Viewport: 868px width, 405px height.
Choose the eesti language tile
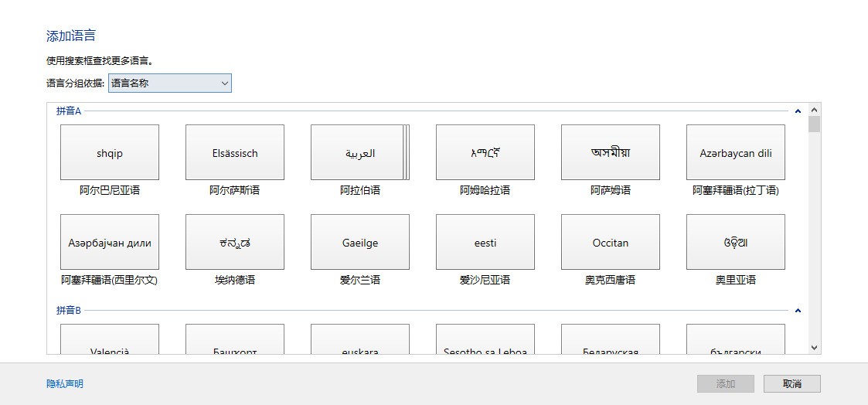[x=485, y=242]
